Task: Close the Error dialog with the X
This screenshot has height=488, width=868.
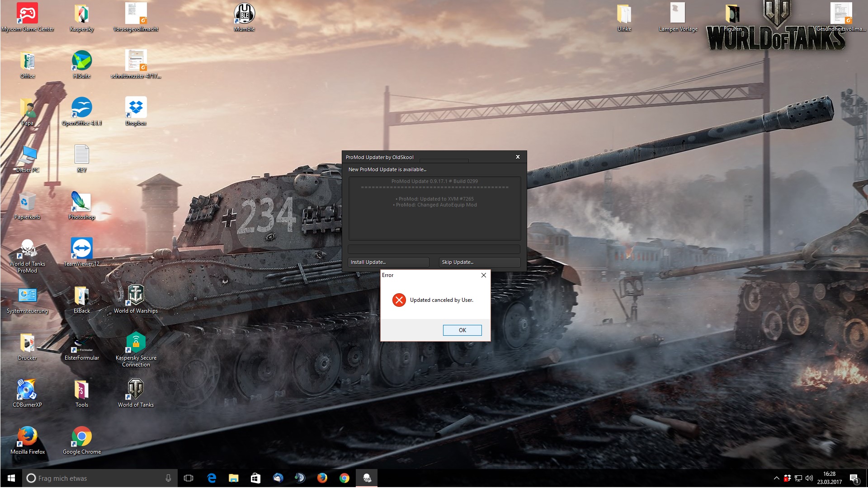Action: click(x=483, y=275)
